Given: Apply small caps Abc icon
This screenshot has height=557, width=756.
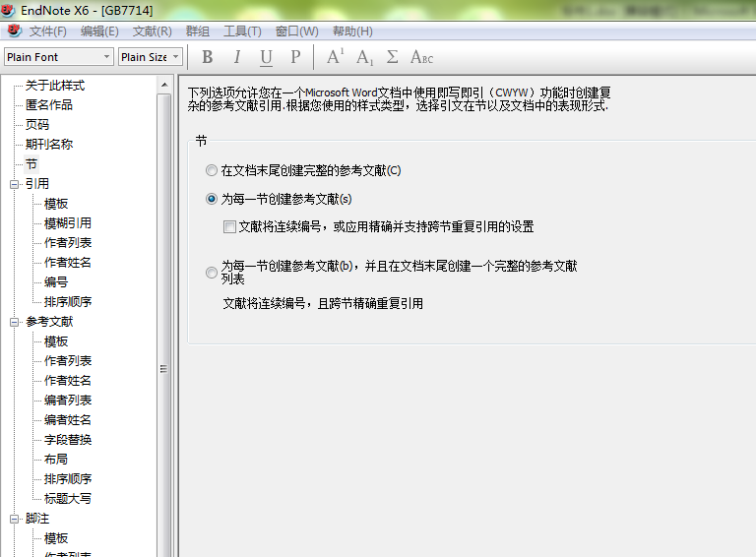Looking at the screenshot, I should tap(422, 57).
